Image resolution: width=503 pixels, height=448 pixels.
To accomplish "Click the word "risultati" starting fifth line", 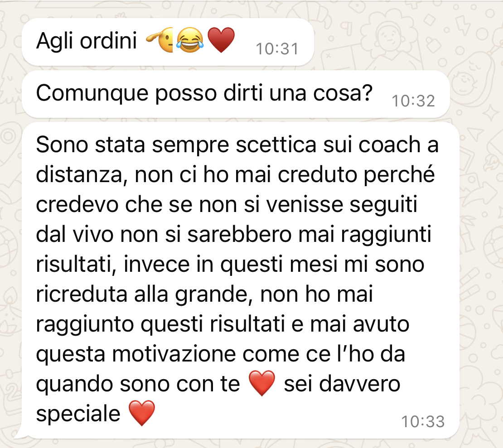I will 76,265.
